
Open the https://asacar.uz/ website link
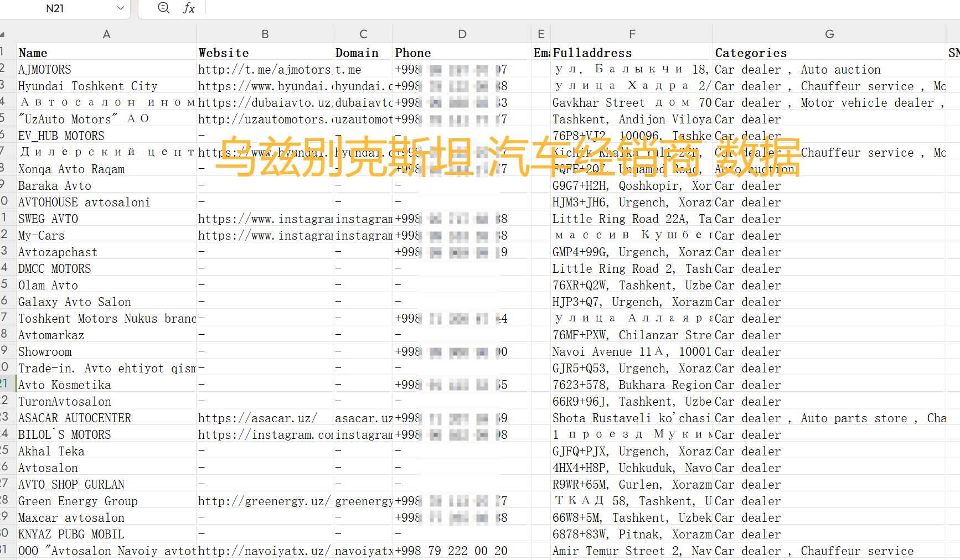265,418
